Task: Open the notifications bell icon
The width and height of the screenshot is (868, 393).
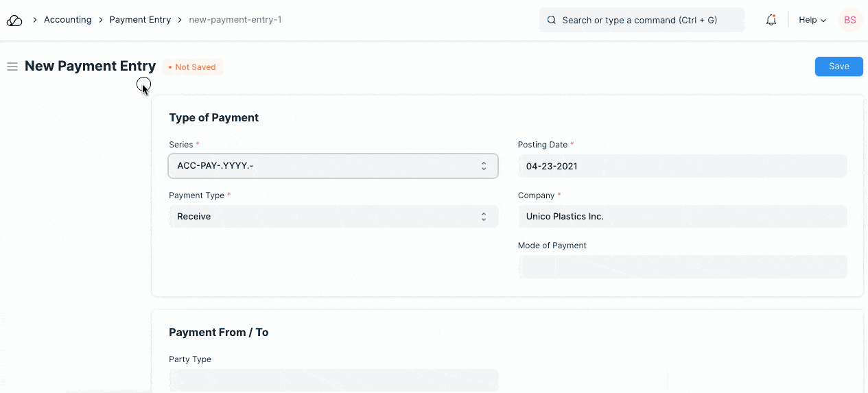Action: (771, 21)
